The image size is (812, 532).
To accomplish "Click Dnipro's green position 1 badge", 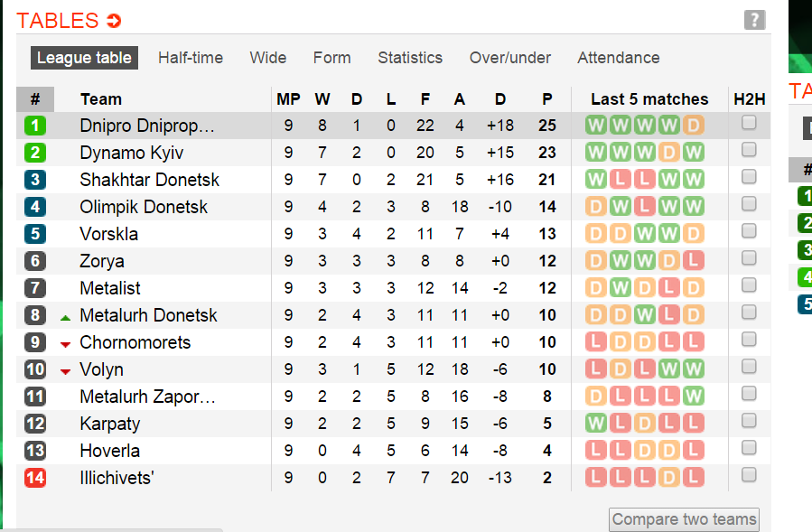I will 35,126.
